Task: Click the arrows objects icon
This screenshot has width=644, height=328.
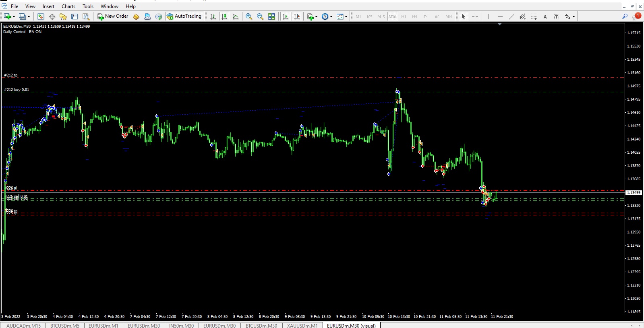Action: [x=567, y=17]
